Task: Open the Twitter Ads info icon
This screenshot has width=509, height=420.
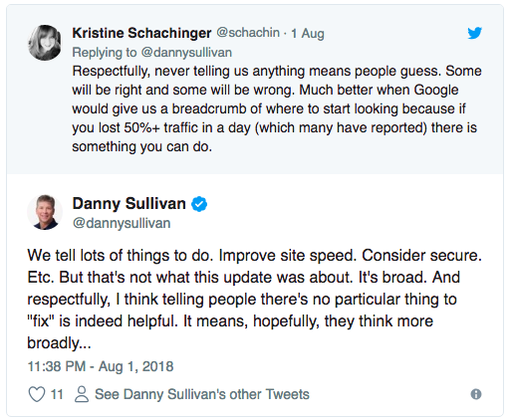Action: (x=476, y=394)
